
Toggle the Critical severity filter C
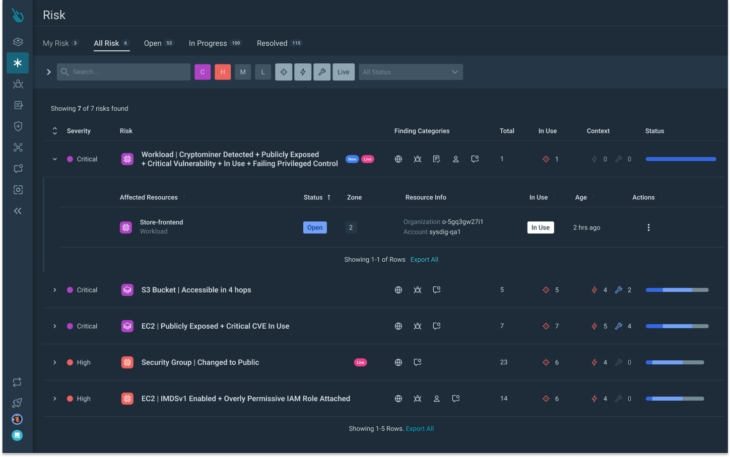point(203,72)
